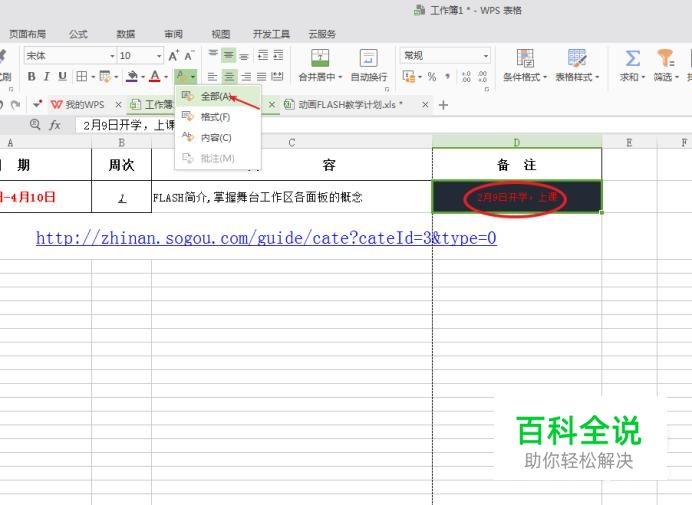Click the increase indent icon

tap(278, 55)
